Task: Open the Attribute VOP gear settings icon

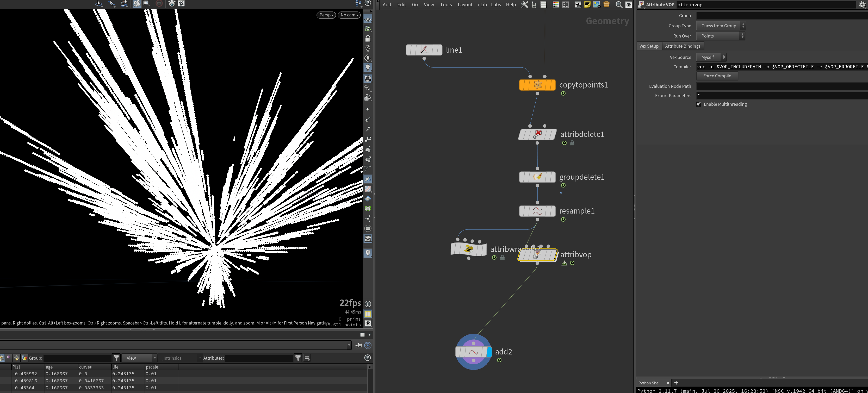Action: (x=862, y=5)
